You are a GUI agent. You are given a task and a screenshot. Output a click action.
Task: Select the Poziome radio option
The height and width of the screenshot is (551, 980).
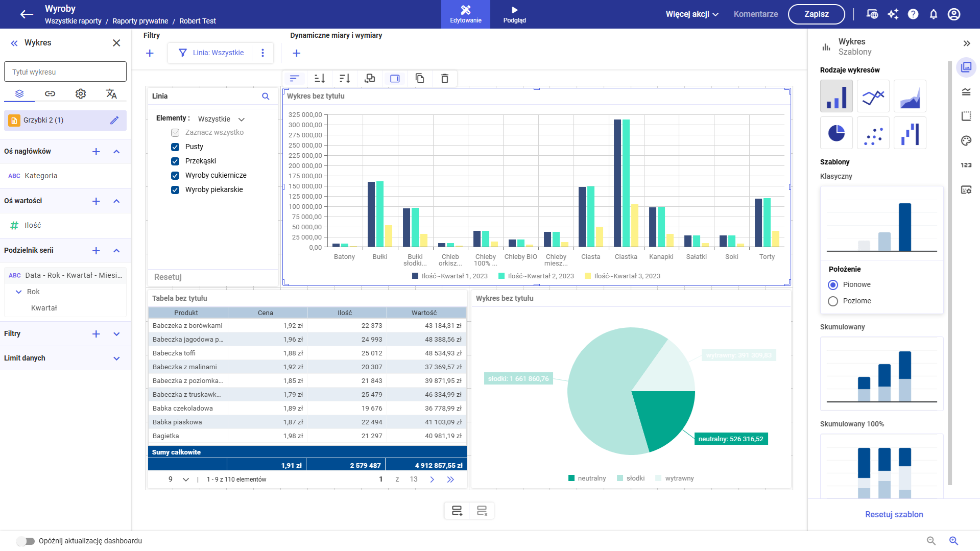(x=833, y=301)
